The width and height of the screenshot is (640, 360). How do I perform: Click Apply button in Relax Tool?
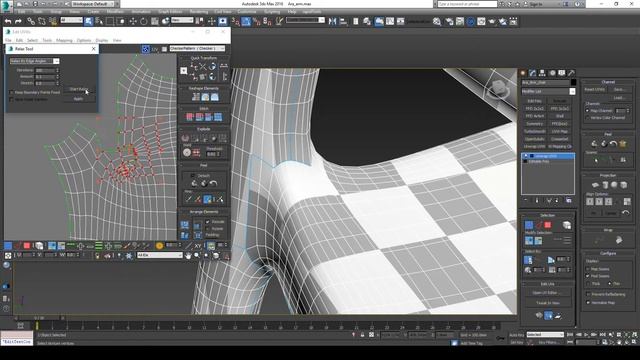coord(79,99)
